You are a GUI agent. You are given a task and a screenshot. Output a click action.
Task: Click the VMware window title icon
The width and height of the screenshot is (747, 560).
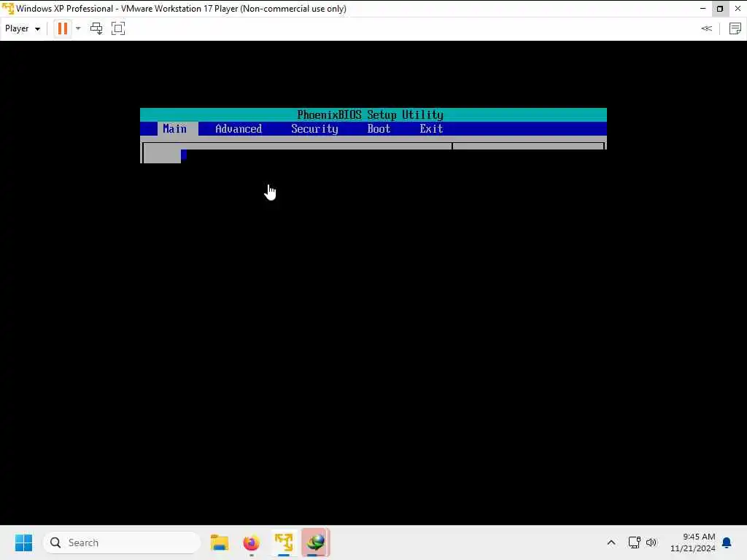pyautogui.click(x=7, y=9)
